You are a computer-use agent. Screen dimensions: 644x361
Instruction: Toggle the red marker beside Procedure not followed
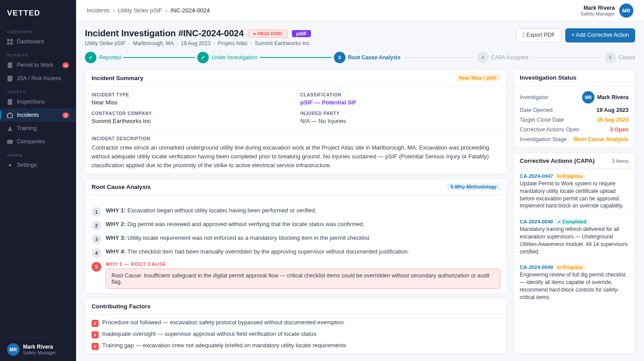[x=95, y=323]
